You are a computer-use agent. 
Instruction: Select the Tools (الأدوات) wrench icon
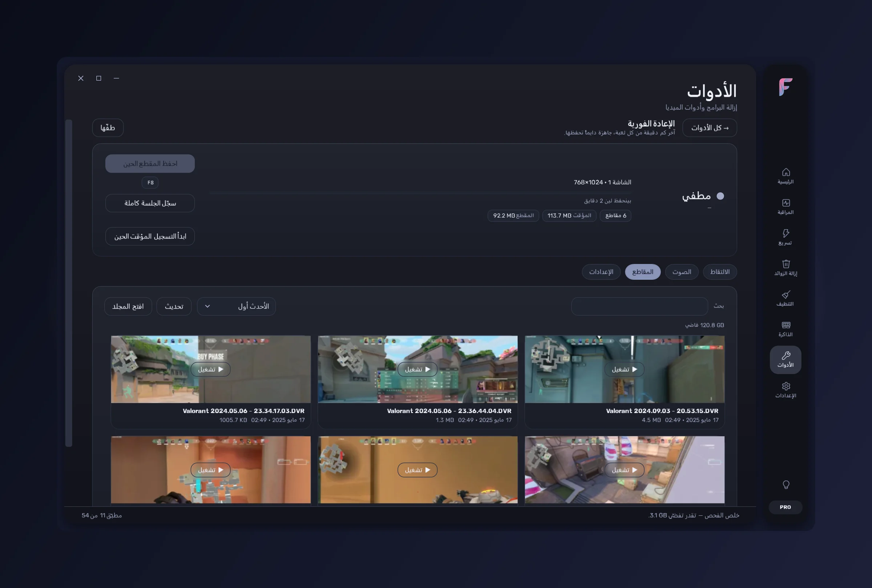click(x=786, y=360)
